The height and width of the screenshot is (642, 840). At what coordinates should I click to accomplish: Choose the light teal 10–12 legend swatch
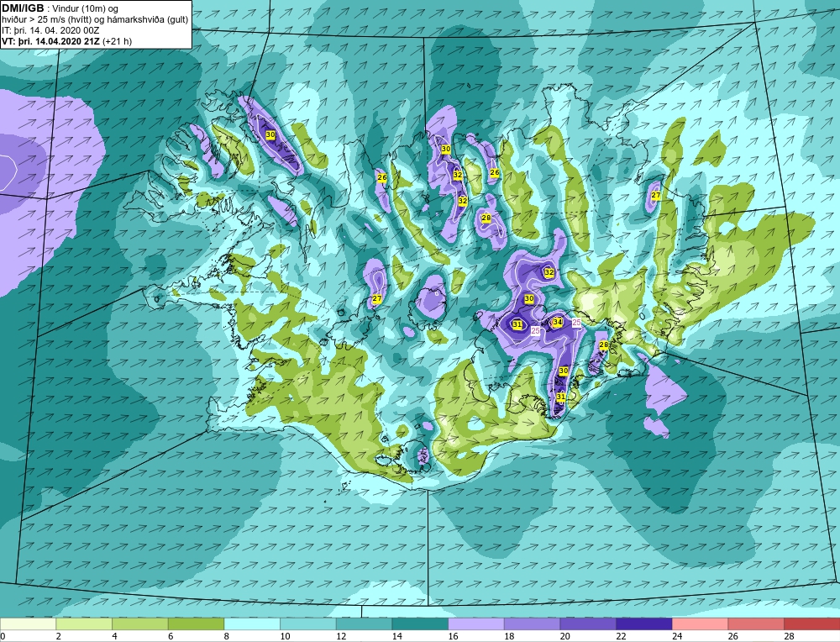coord(308,624)
